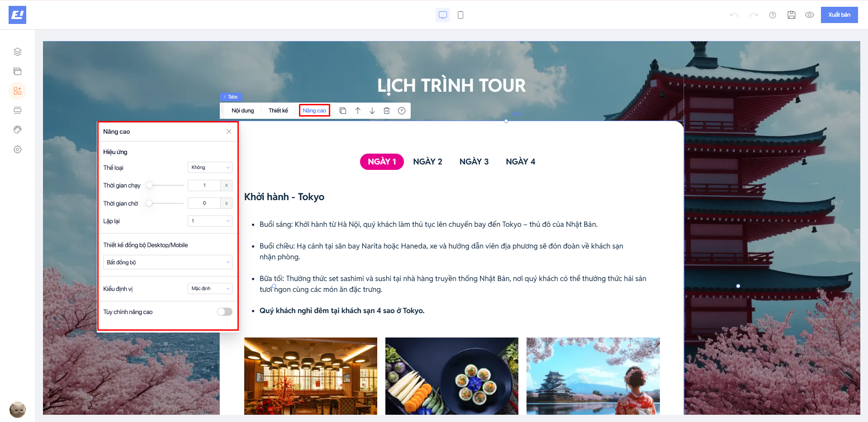868x422 pixels.
Task: Click the add elements icon in sidebar
Action: coord(18,91)
